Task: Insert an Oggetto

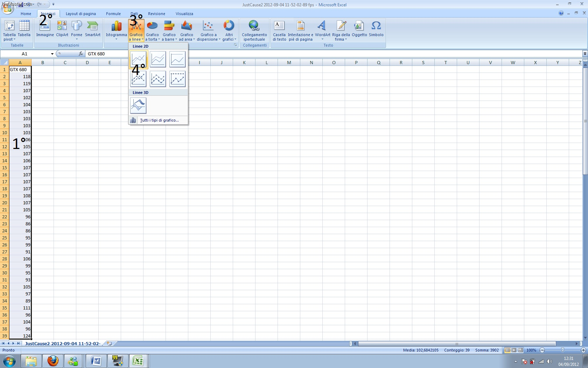Action: 359,29
